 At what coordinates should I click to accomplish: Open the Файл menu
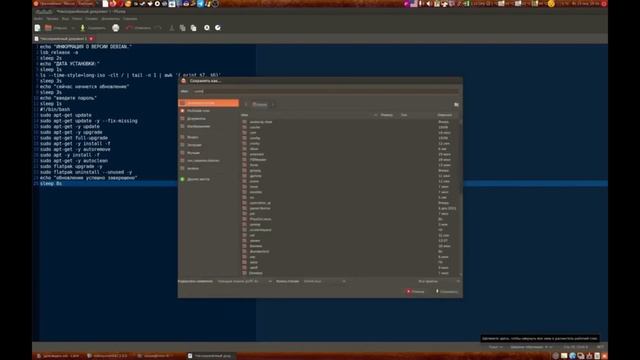38,19
